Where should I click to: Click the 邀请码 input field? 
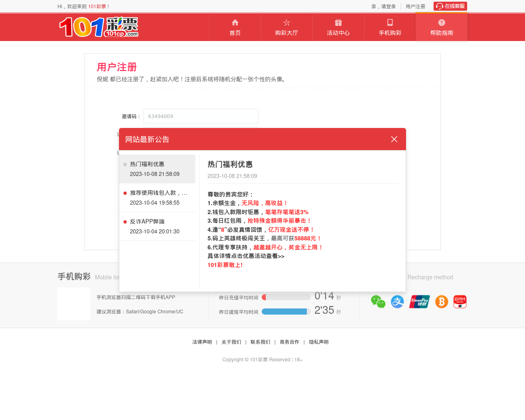pos(201,116)
